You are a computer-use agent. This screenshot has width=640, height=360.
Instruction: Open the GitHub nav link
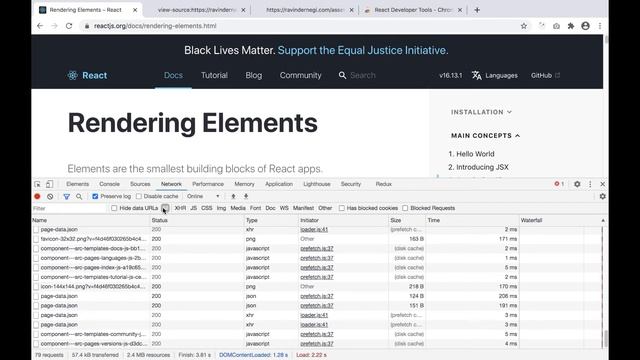545,75
